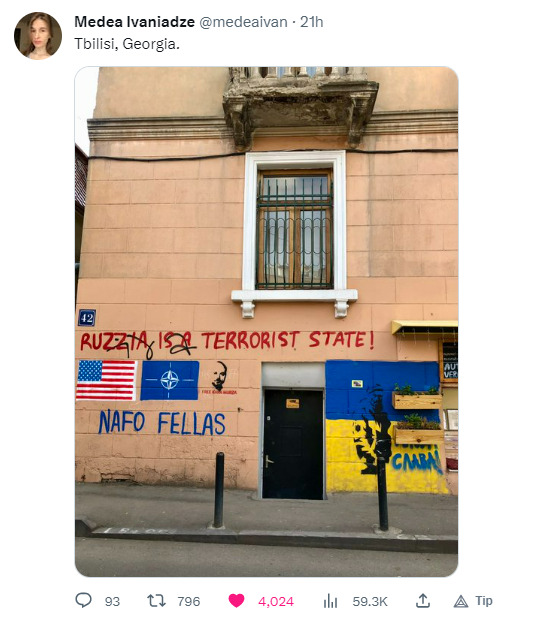Click the NAFO FELLAS graffiti in photo

pyautogui.click(x=162, y=422)
